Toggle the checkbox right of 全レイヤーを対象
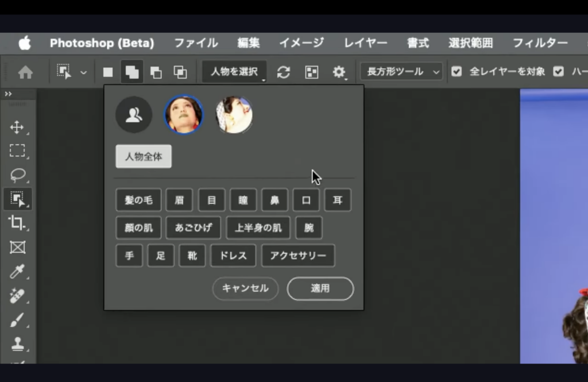The image size is (588, 382). (x=558, y=72)
